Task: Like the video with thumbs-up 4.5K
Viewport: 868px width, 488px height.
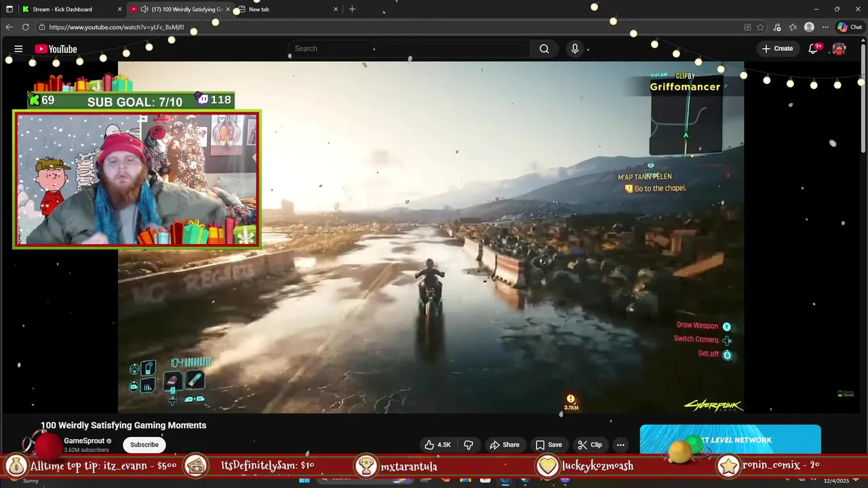Action: point(437,445)
